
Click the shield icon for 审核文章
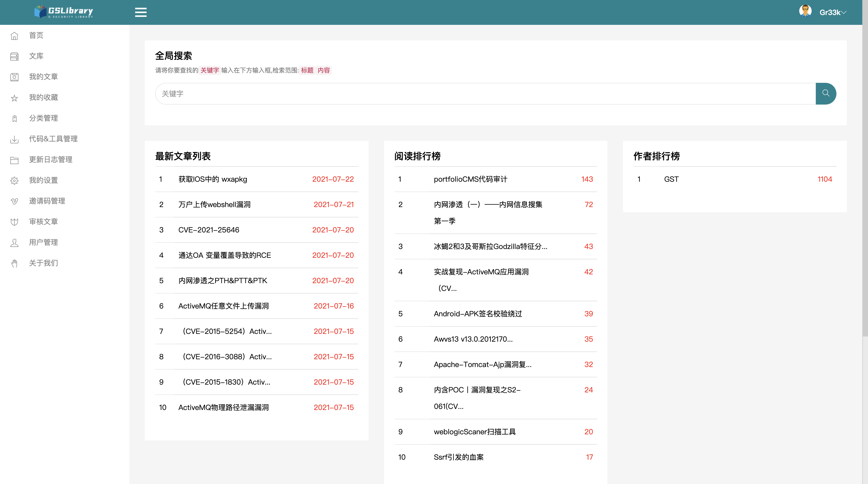[14, 222]
